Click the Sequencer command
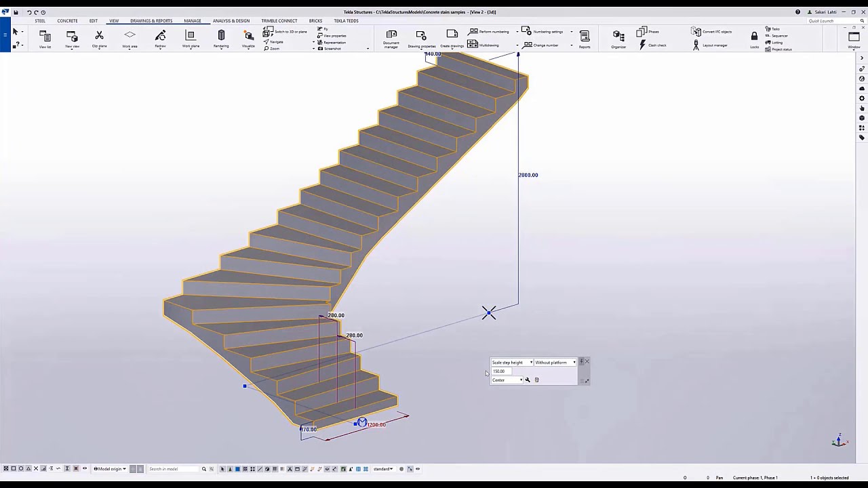This screenshot has height=488, width=868. [x=776, y=36]
